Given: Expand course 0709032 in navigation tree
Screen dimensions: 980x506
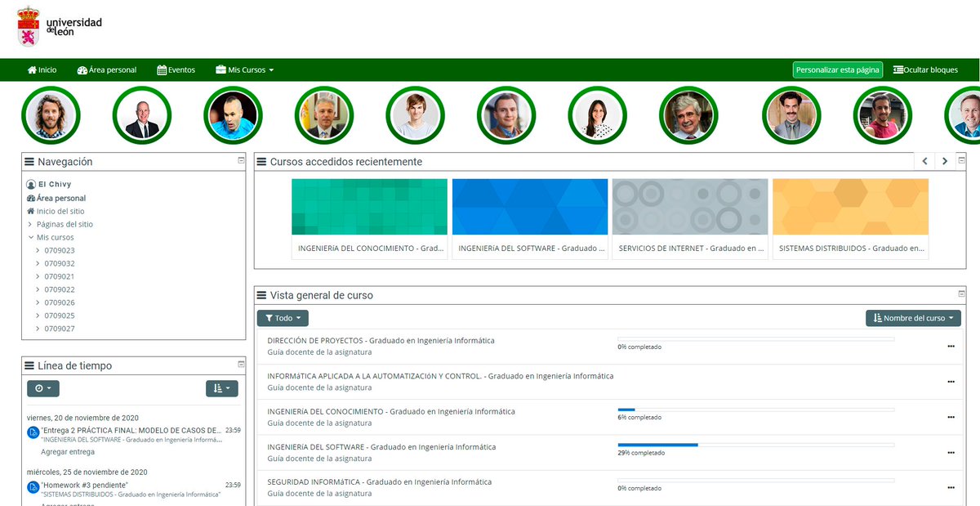Looking at the screenshot, I should coord(38,263).
